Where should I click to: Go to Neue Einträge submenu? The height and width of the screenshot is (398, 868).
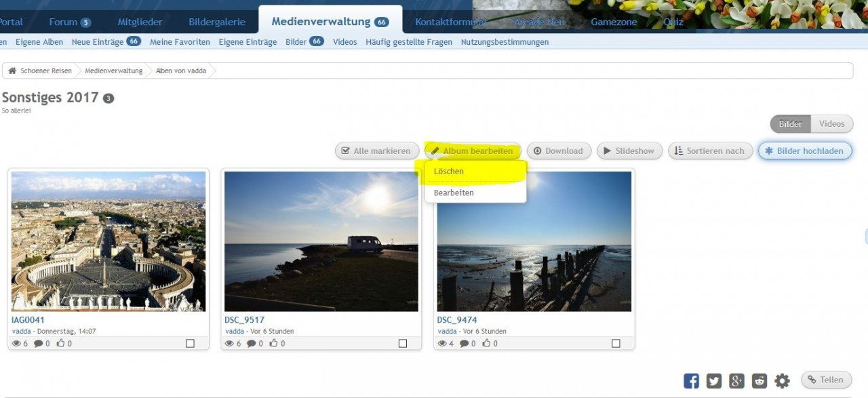pyautogui.click(x=106, y=42)
